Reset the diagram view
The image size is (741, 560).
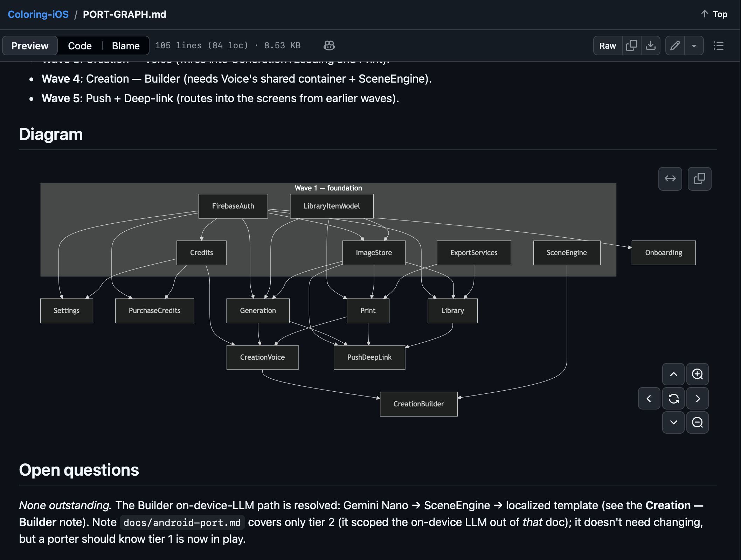[x=673, y=398]
